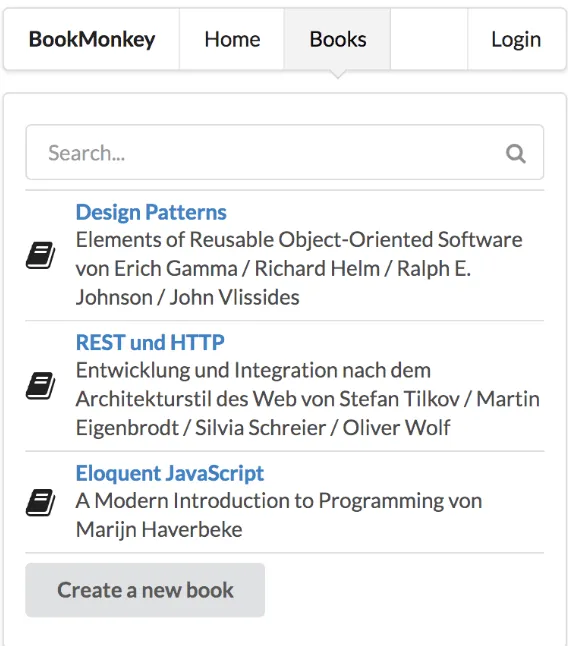Click the text 'Entwicklung und Integration nach dem'
This screenshot has height=646, width=568.
253,370
